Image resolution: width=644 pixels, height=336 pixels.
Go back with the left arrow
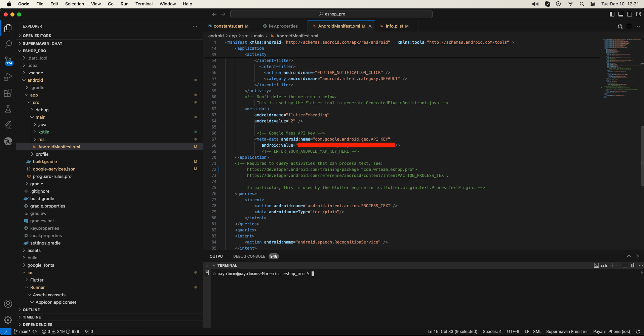(x=214, y=14)
